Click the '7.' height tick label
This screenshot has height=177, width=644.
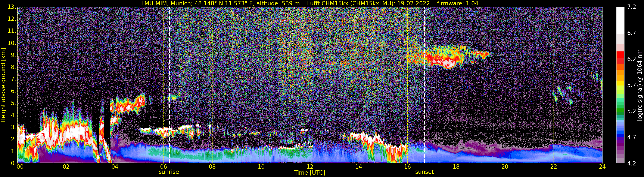coord(13,79)
